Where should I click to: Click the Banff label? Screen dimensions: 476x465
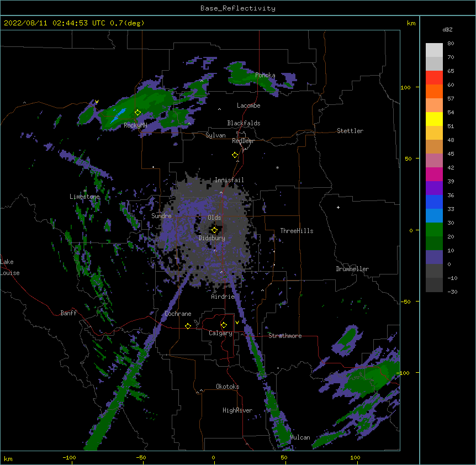point(68,313)
